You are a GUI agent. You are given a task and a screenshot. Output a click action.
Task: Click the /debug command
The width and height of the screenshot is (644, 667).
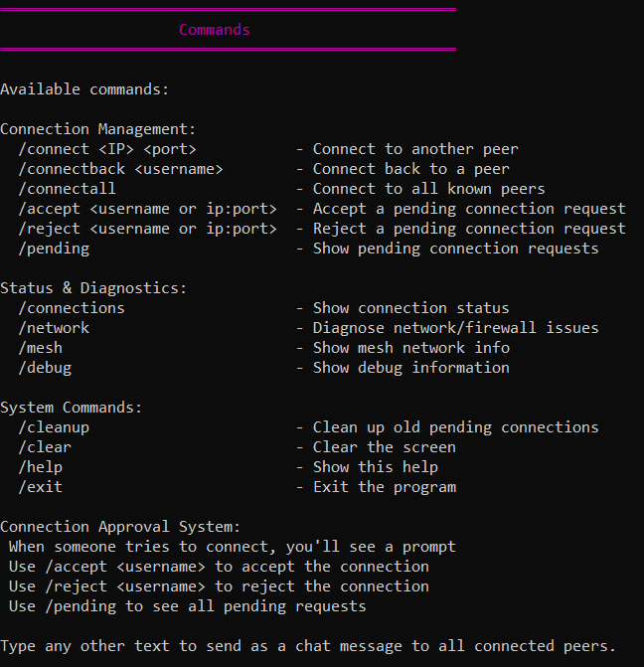click(x=45, y=368)
